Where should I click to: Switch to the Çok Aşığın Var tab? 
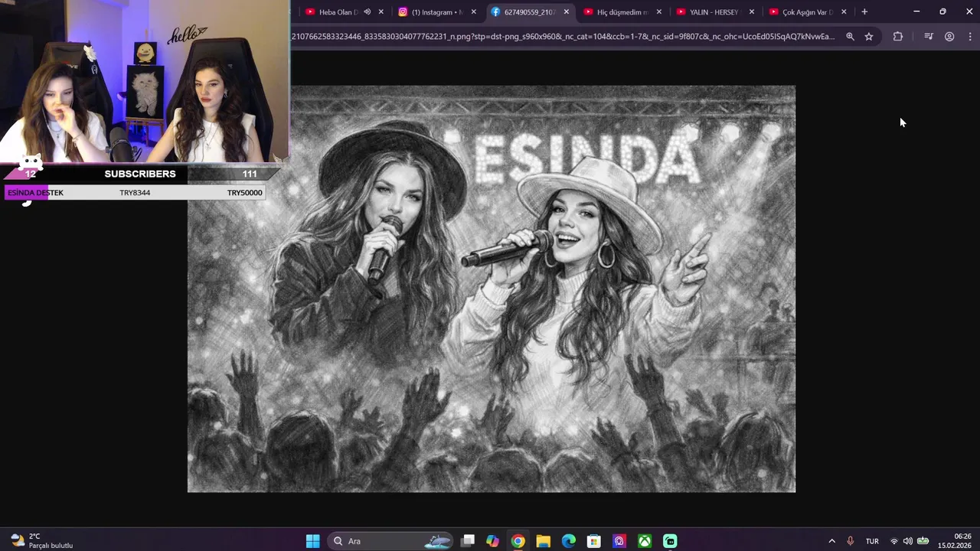[x=805, y=12]
